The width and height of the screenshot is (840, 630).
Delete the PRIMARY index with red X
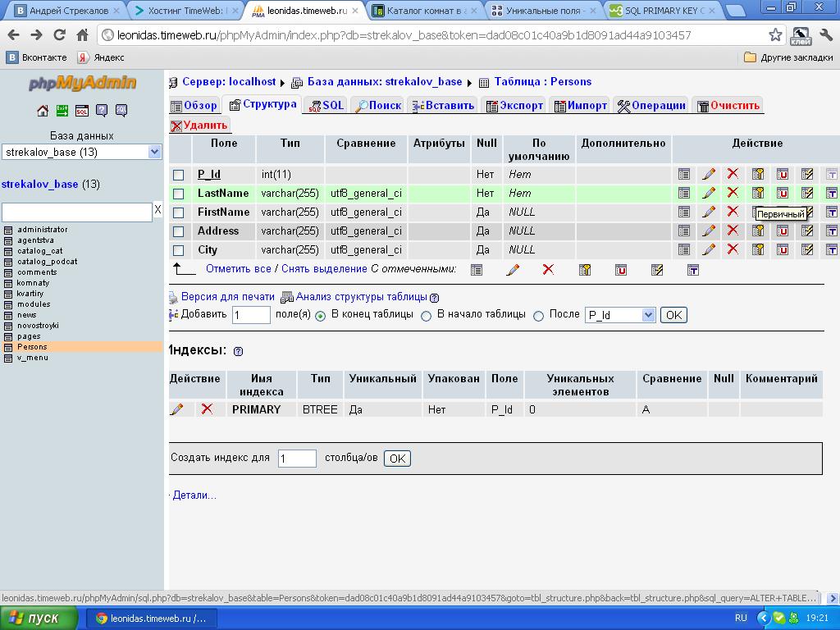[x=207, y=409]
